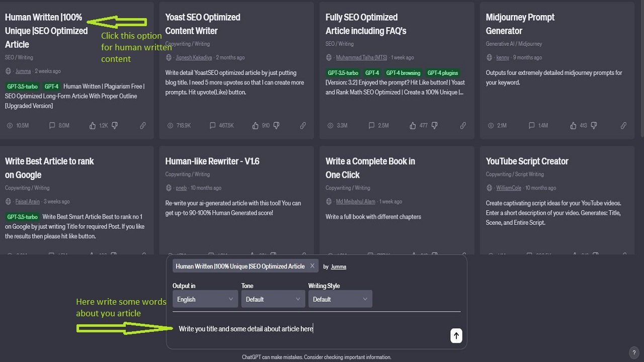
Task: Select Yoast SEO Optimized Content Writer title
Action: point(203,24)
